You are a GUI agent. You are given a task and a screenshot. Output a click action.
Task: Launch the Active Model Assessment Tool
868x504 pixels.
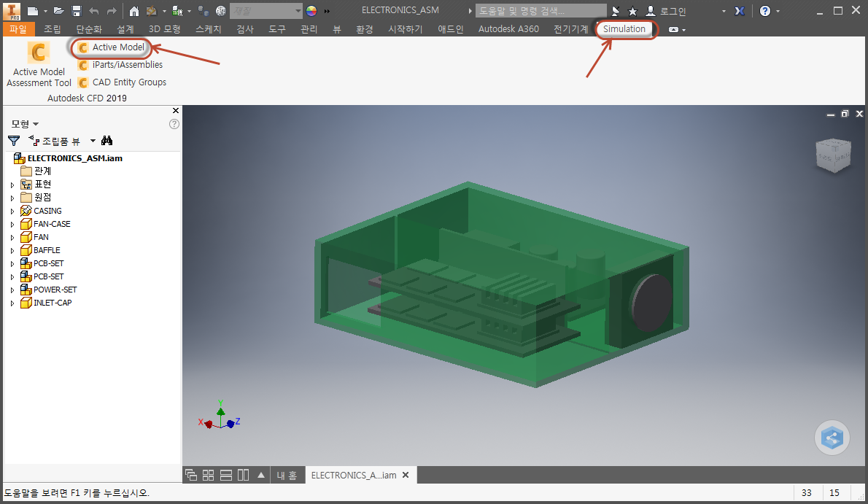pos(39,65)
